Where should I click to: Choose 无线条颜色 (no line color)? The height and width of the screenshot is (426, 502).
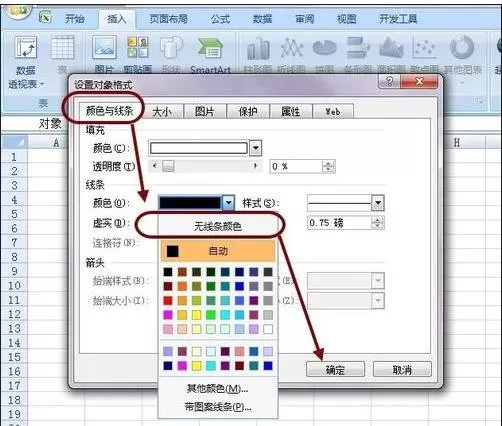(218, 227)
